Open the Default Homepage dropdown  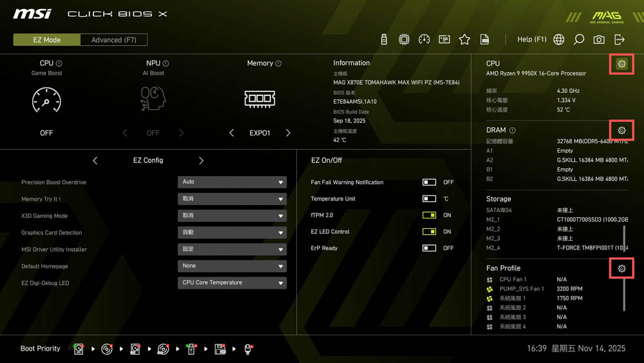click(232, 266)
